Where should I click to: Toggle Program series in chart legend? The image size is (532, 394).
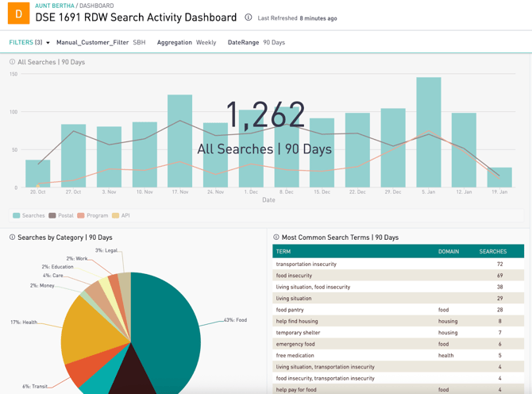click(93, 215)
